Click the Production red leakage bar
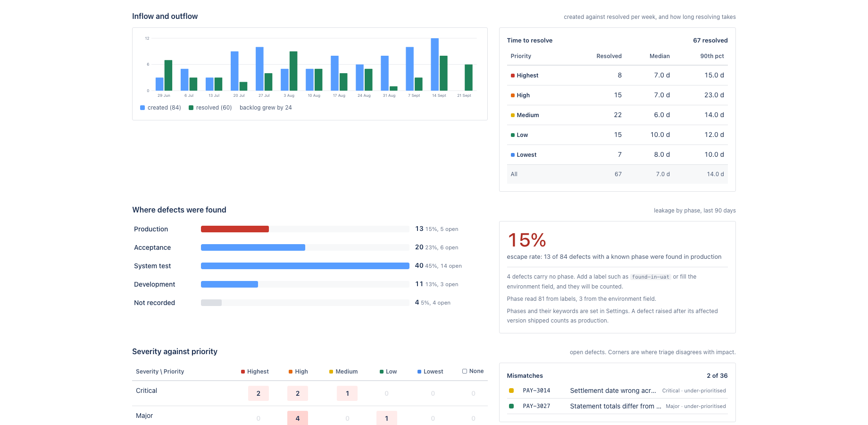This screenshot has width=868, height=425. pos(235,229)
